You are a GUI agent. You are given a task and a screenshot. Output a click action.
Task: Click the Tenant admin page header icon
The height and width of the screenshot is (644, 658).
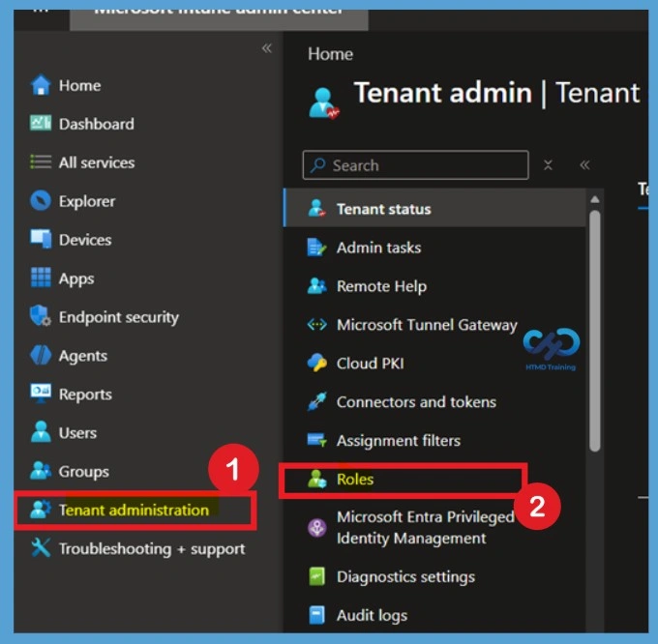coord(323,103)
